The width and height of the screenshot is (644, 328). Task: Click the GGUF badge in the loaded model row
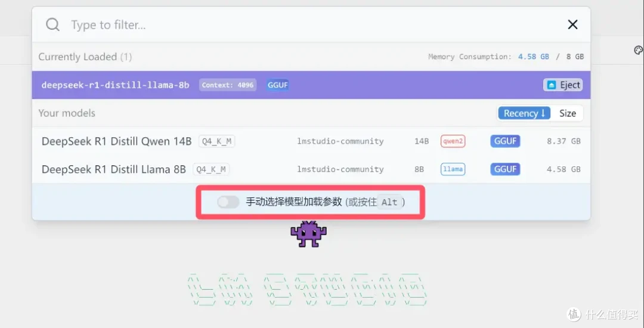point(278,85)
